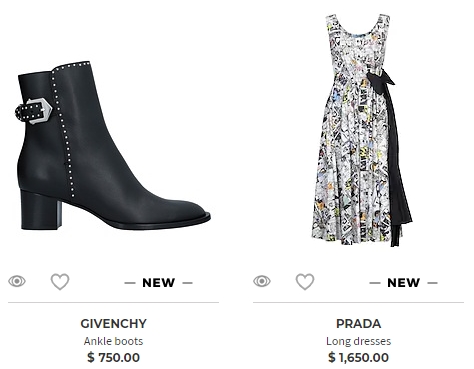
Task: Add Givenchy boots to wishlist with heart
Action: pyautogui.click(x=60, y=281)
